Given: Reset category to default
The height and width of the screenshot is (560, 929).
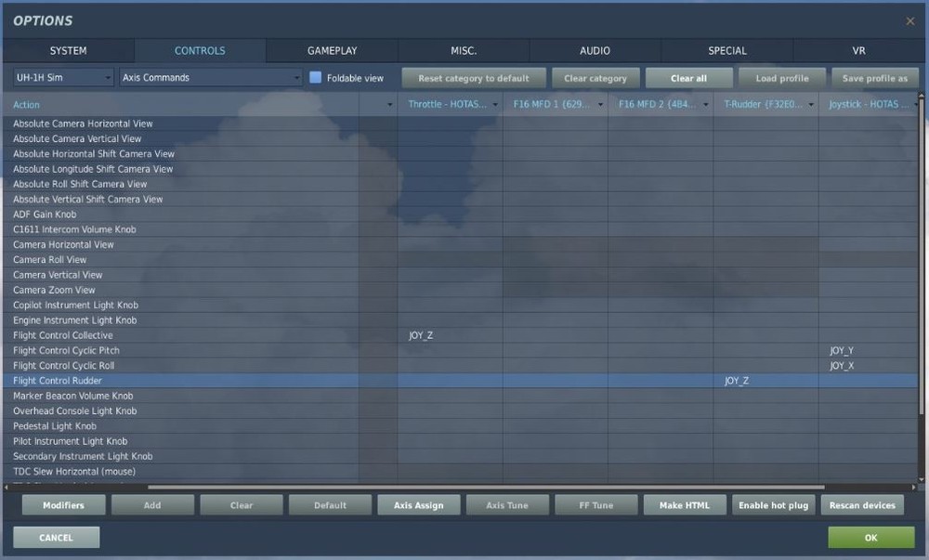Looking at the screenshot, I should click(x=473, y=78).
